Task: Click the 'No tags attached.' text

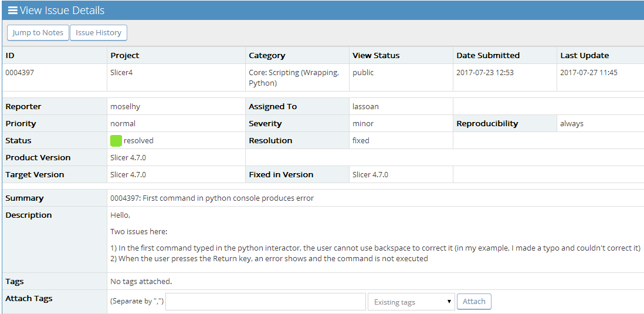Action: pos(141,282)
